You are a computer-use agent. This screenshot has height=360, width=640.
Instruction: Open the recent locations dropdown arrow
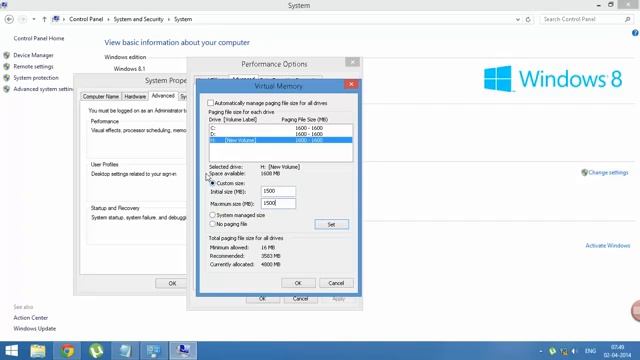[x=34, y=19]
